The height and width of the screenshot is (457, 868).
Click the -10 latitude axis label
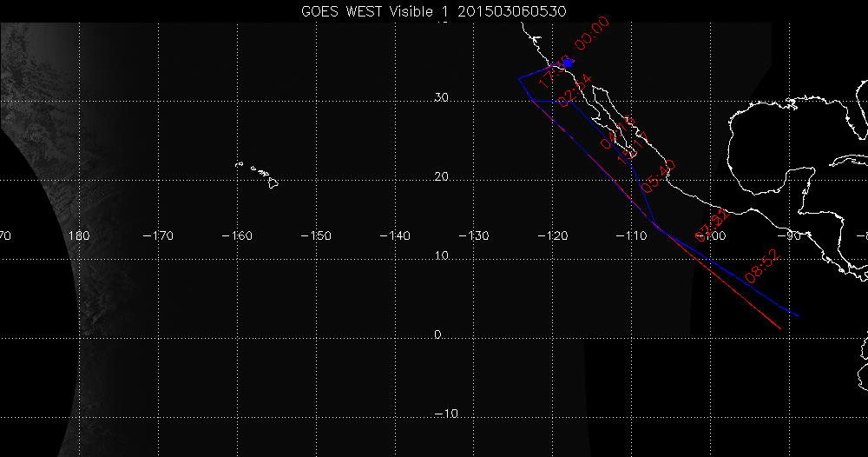point(446,414)
